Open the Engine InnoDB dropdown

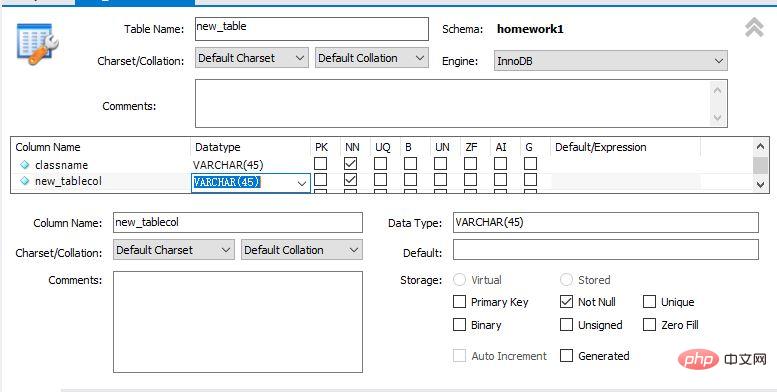point(610,61)
